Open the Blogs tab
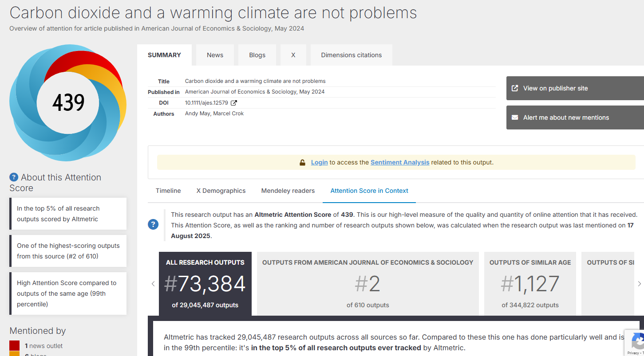 click(257, 55)
